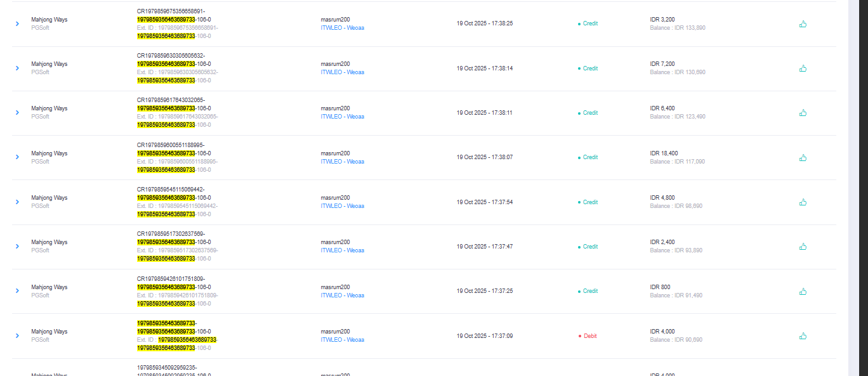Expand the transaction row at 17:38:07
868x376 pixels.
17,157
